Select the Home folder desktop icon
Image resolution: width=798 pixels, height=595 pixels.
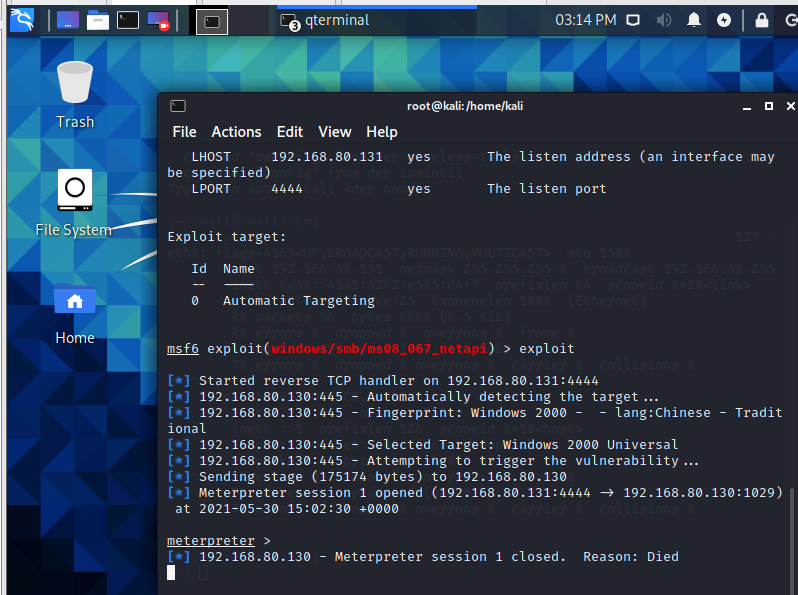[75, 313]
